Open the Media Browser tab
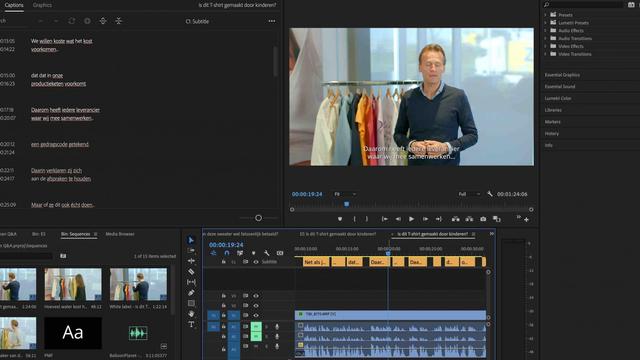 [120, 234]
